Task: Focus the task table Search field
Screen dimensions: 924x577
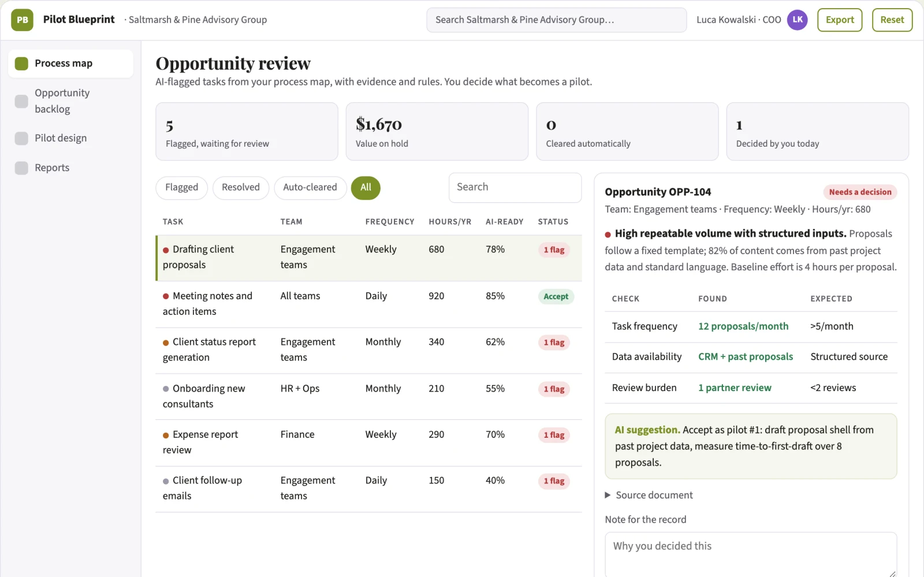Action: pyautogui.click(x=515, y=188)
